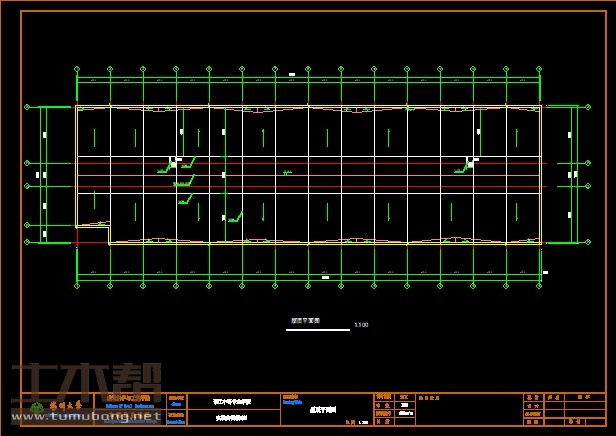The image size is (616, 436).
Task: Select the green tree logo in title block
Action: coord(37,407)
